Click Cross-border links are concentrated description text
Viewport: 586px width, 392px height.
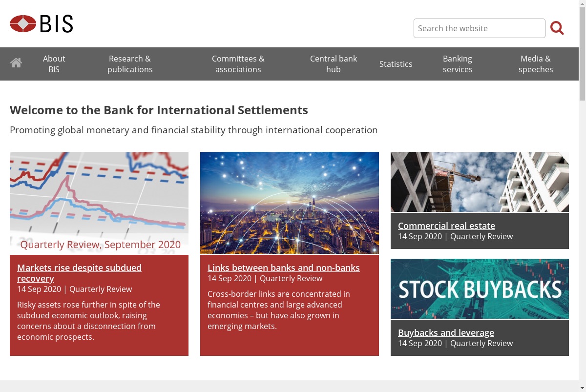(279, 310)
